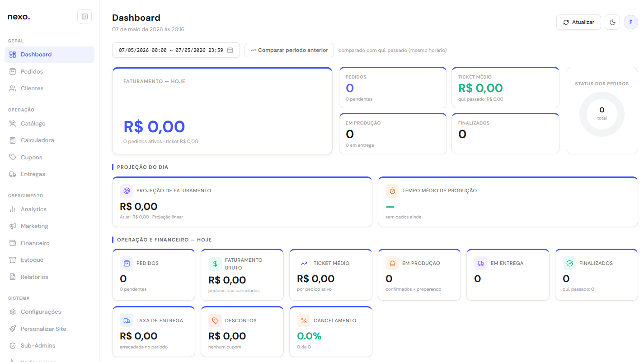
Task: Click 'comparado com qui. passado' text
Action: pos(392,50)
